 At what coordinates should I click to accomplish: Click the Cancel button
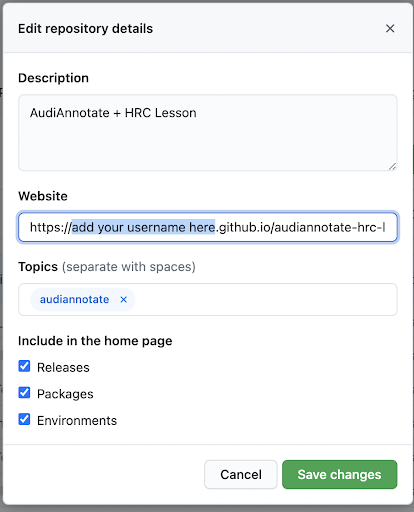(x=241, y=475)
